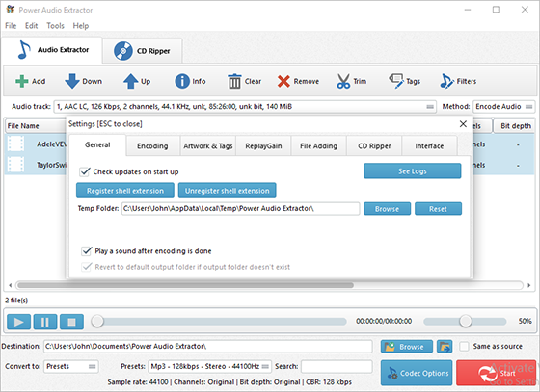The width and height of the screenshot is (540, 392).
Task: Select the AdeleVEVO file row
Action: coord(35,144)
